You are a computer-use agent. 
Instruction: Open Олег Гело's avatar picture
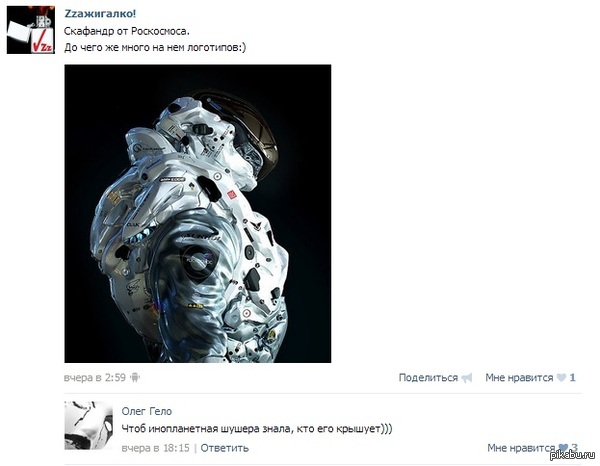click(89, 425)
